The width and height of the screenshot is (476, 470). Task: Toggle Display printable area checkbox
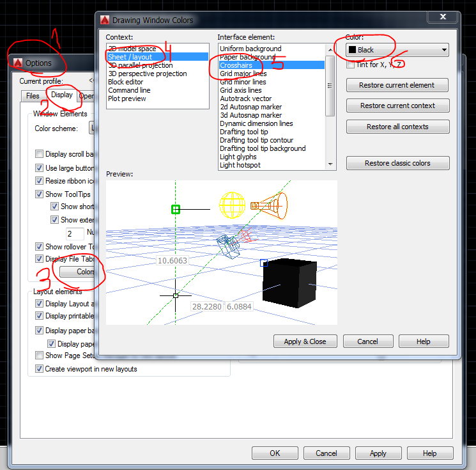pos(39,316)
